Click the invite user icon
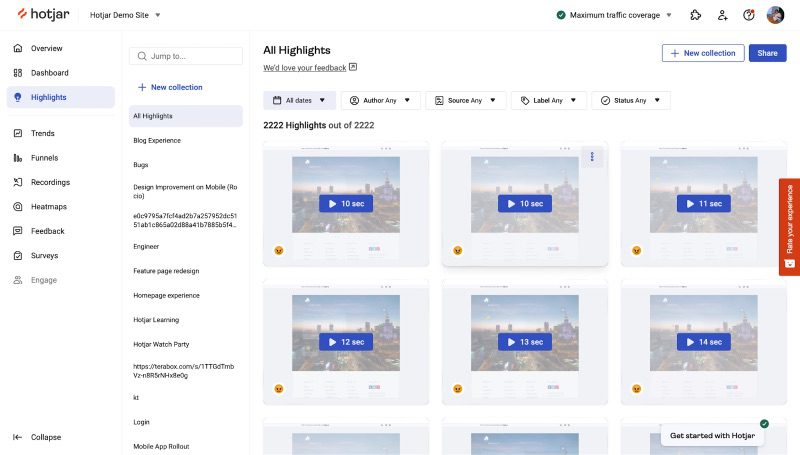The height and width of the screenshot is (455, 800). pos(722,15)
